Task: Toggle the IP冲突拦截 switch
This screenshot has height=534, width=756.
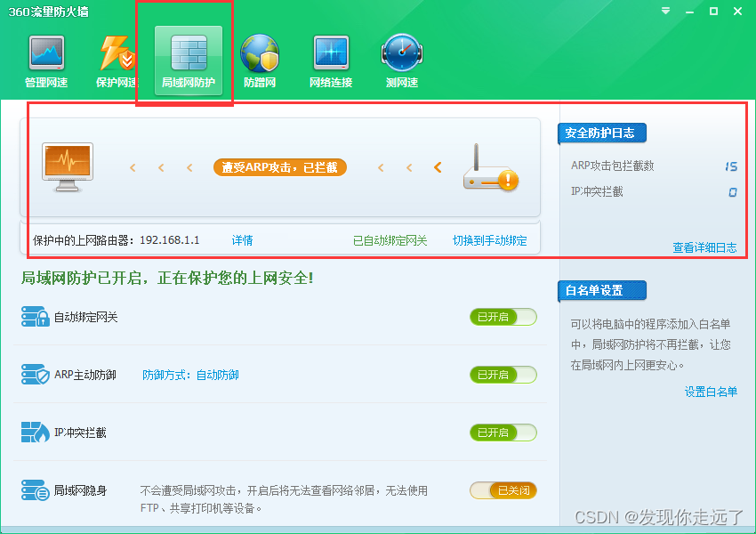Action: pos(503,433)
